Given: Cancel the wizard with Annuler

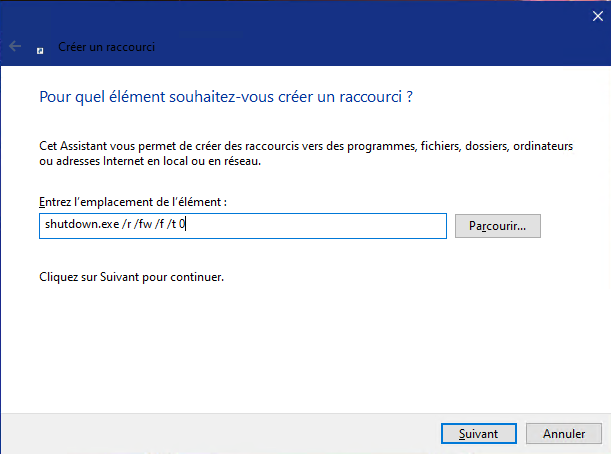Looking at the screenshot, I should [x=563, y=433].
